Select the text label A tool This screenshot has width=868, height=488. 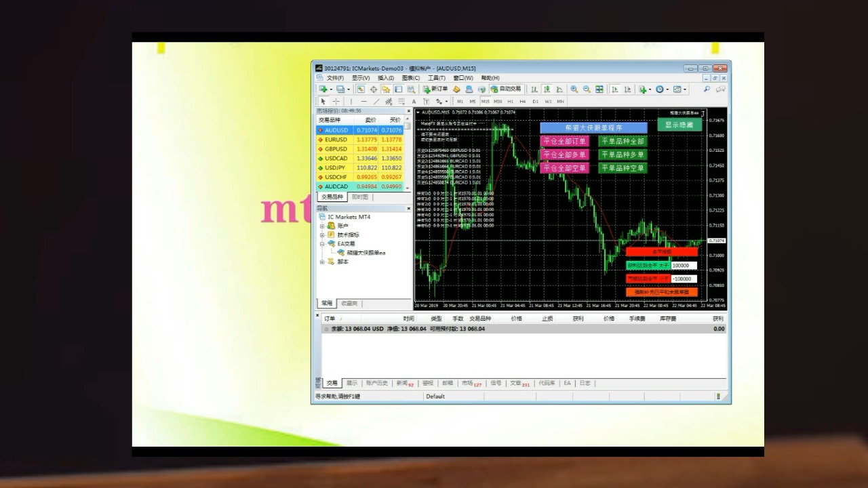pyautogui.click(x=414, y=102)
